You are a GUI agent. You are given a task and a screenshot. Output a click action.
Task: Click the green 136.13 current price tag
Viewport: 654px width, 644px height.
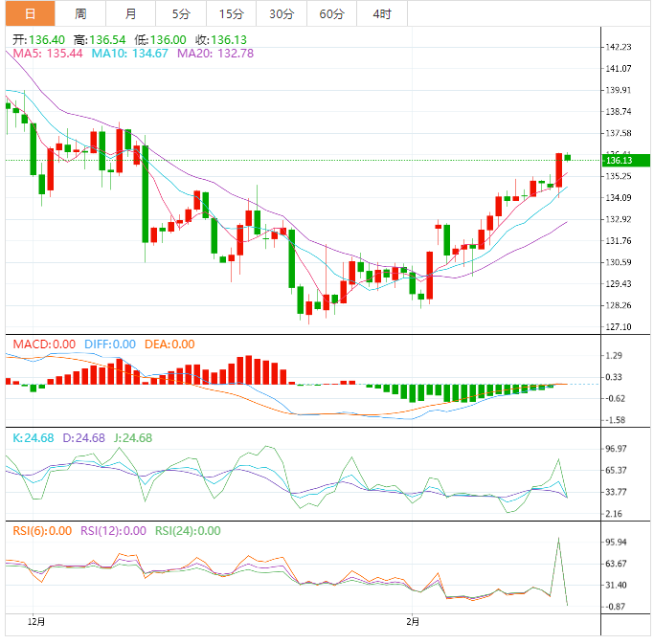pos(624,160)
